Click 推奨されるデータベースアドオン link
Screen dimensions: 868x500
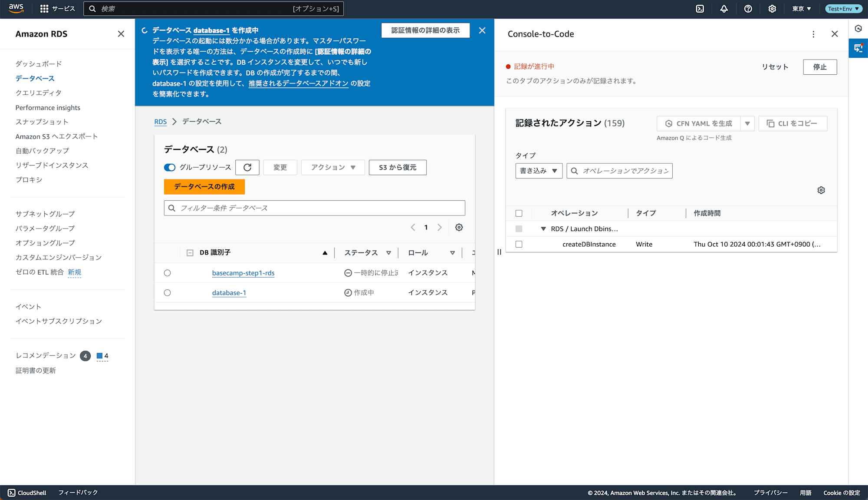tap(299, 83)
